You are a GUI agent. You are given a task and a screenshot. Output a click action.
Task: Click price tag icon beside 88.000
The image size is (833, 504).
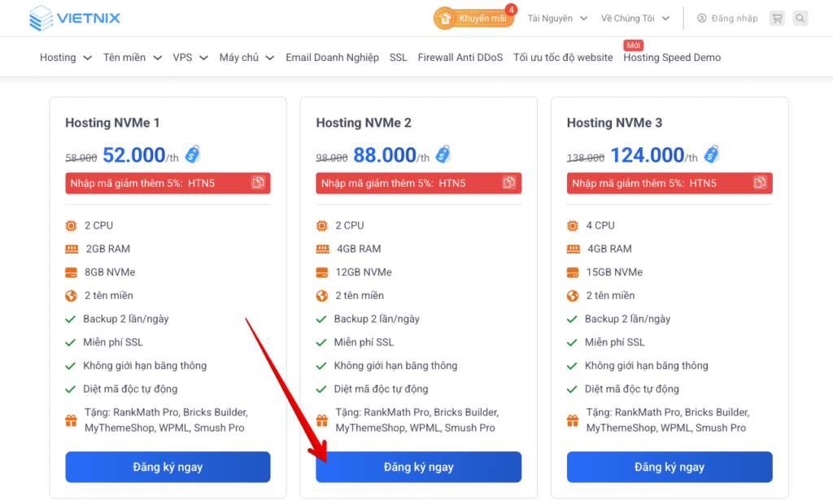click(443, 153)
